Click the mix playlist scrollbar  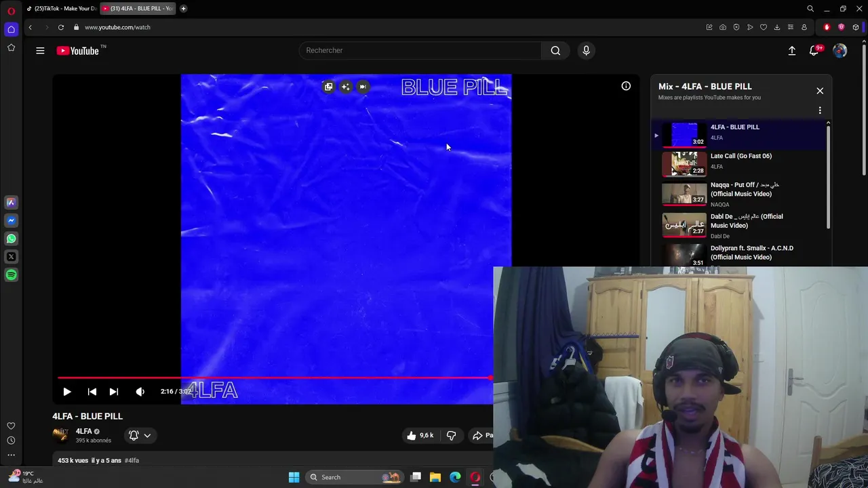pos(828,176)
